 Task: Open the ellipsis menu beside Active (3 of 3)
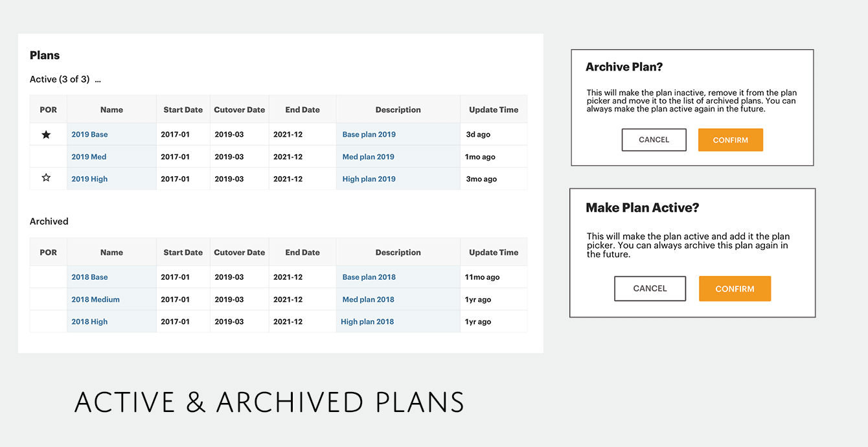(x=97, y=79)
